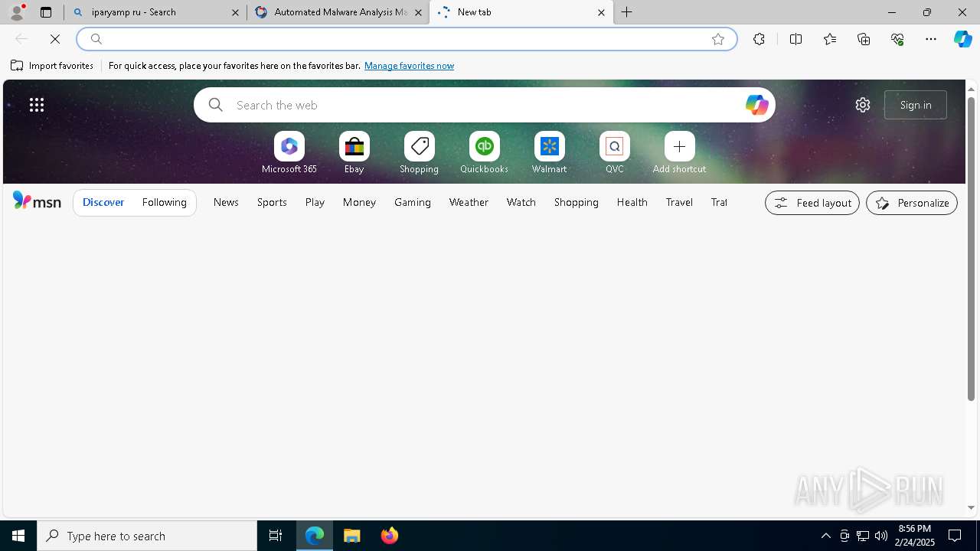Open the Collections icon
This screenshot has height=551, width=980.
point(864,39)
